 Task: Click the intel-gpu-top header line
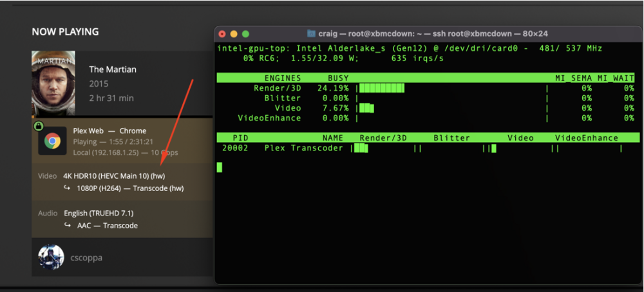(410, 48)
